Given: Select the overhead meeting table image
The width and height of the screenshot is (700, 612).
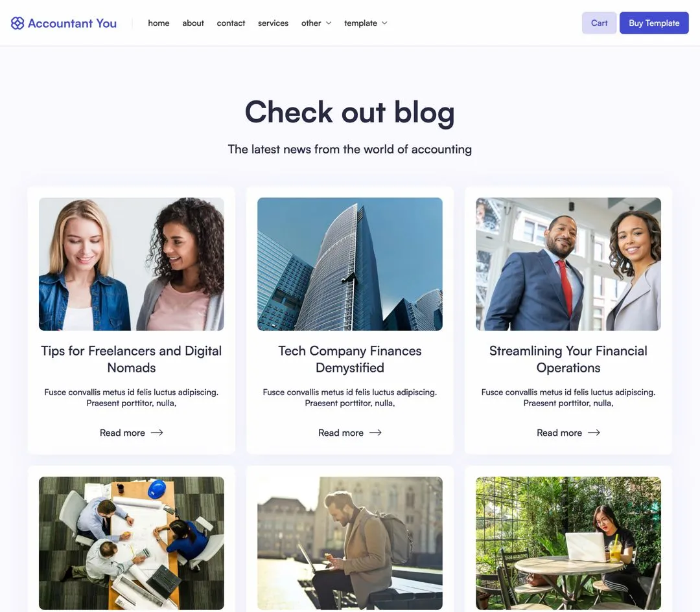Looking at the screenshot, I should pos(131,543).
